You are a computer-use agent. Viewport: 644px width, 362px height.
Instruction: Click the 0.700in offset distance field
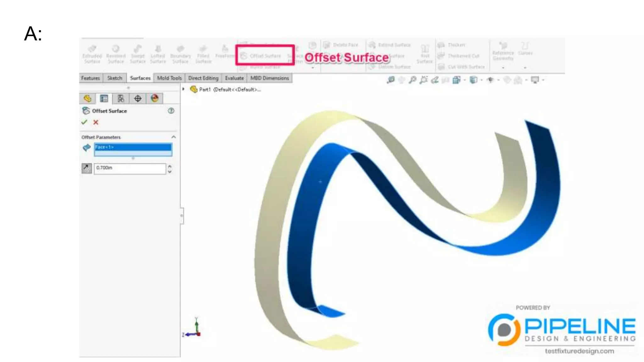(x=130, y=168)
